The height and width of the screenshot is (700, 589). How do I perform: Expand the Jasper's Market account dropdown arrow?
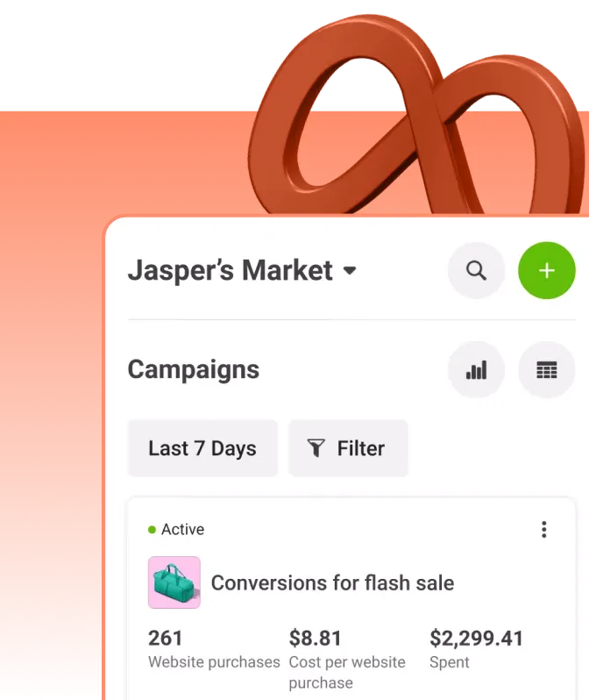[350, 270]
